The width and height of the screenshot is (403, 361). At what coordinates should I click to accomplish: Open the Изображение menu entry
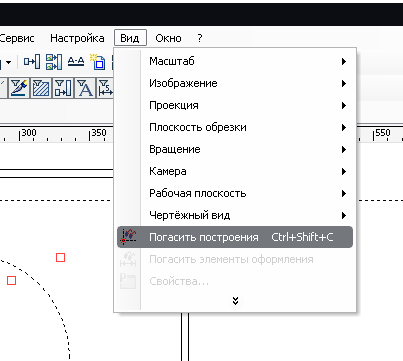coord(235,83)
